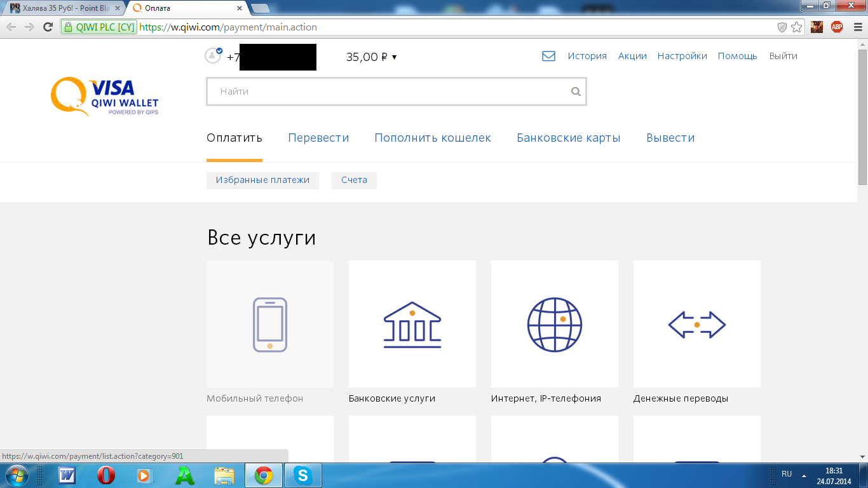Open the globe Internet services icon tile
This screenshot has height=488, width=868.
[555, 324]
